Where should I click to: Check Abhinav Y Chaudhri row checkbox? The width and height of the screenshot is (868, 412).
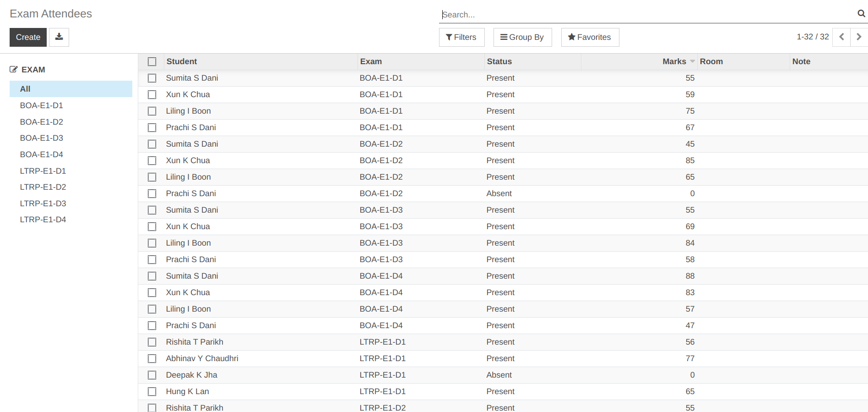pos(152,358)
